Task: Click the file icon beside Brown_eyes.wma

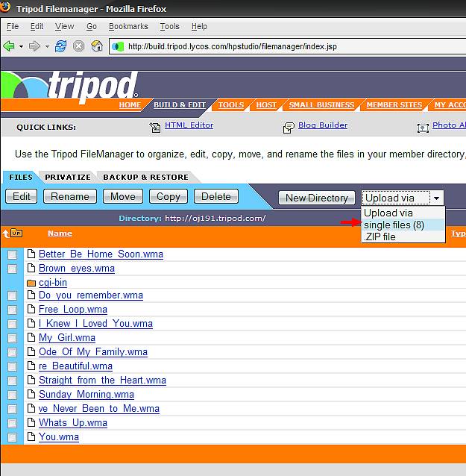Action: pyautogui.click(x=31, y=268)
